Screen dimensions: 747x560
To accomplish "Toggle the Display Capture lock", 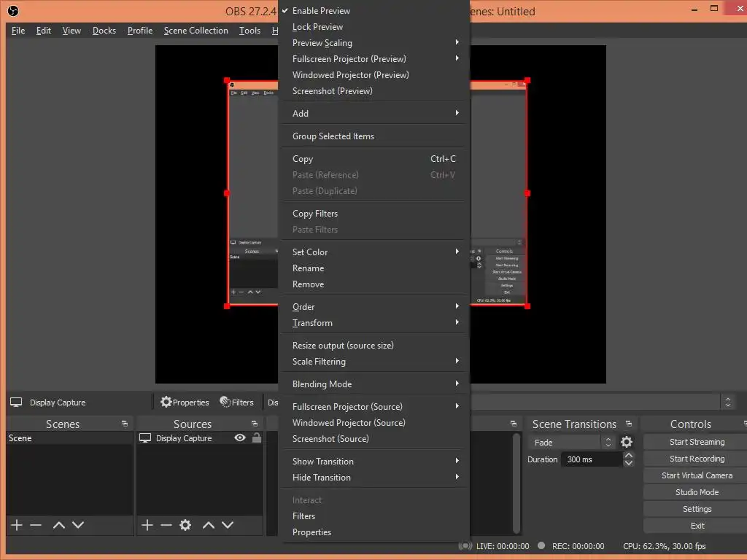I will click(256, 437).
